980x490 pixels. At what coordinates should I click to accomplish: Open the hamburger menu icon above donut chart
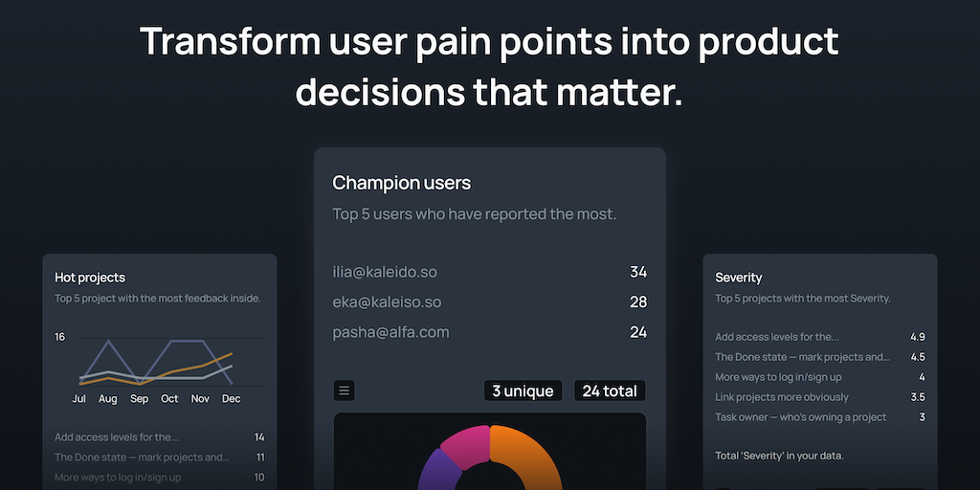pyautogui.click(x=345, y=390)
